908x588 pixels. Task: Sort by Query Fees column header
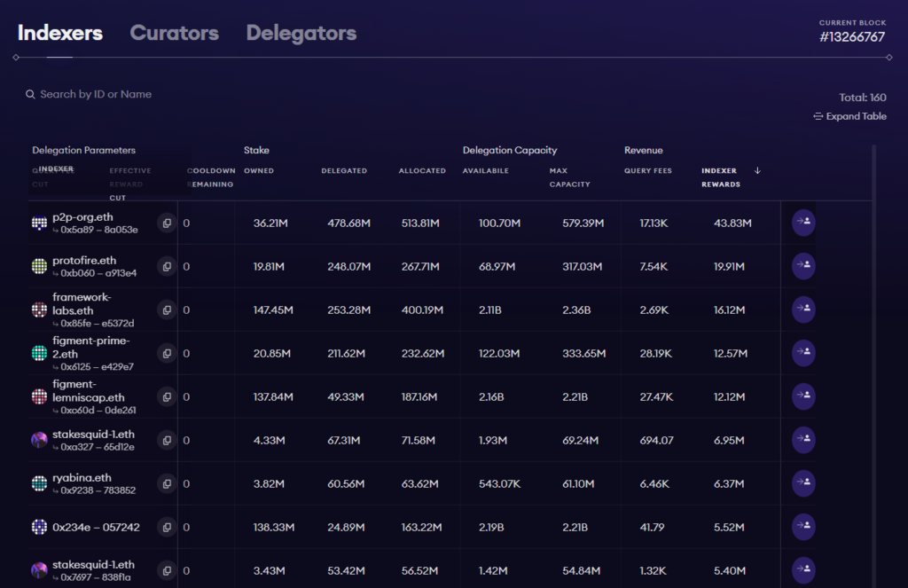pyautogui.click(x=648, y=171)
